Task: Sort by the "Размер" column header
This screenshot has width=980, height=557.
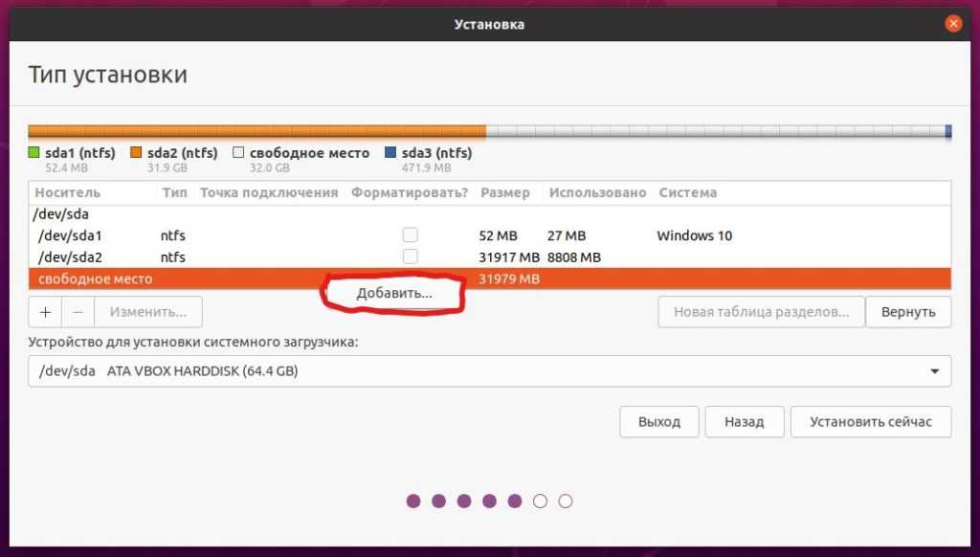Action: (x=505, y=192)
